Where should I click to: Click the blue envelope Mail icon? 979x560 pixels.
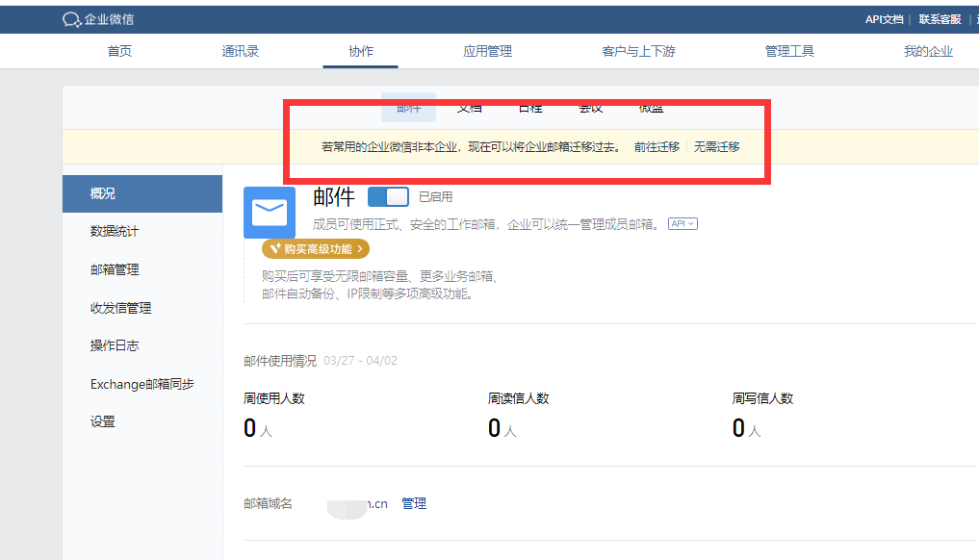pos(269,213)
